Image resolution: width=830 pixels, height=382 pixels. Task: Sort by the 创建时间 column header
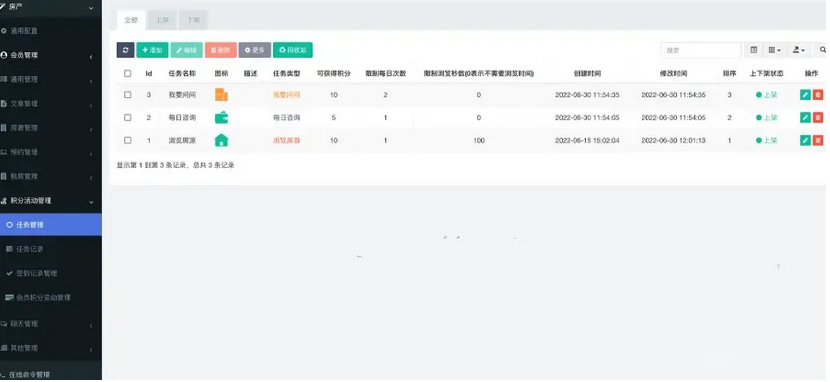(x=587, y=74)
